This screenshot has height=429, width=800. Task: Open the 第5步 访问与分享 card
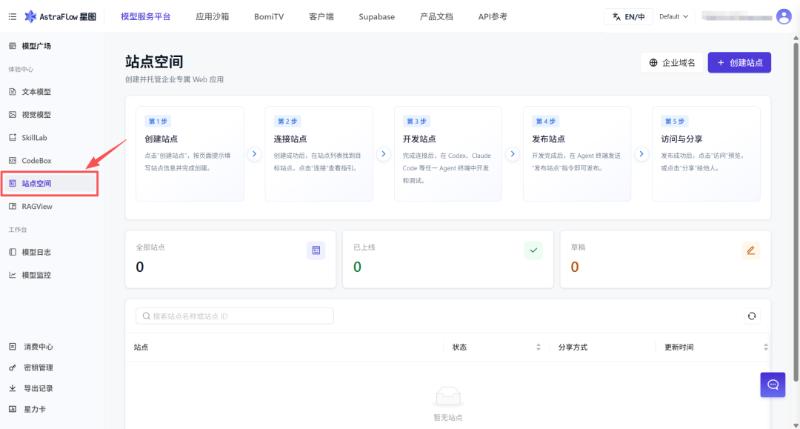point(706,154)
